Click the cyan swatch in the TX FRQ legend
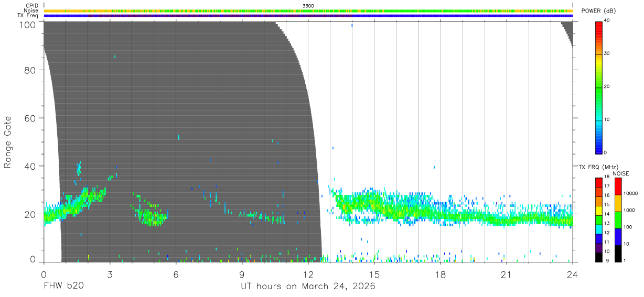Viewport: 644px width, 297px height. [x=599, y=229]
